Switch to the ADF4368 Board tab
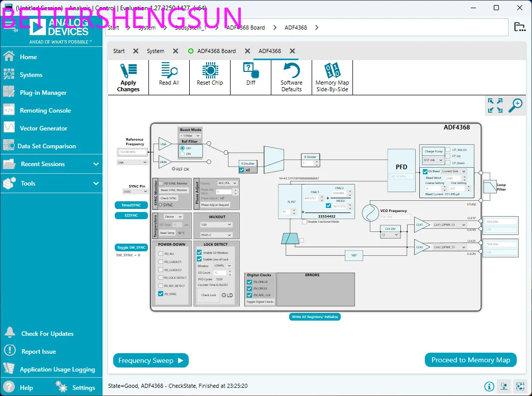Viewport: 532px width, 396px height. 216,51
